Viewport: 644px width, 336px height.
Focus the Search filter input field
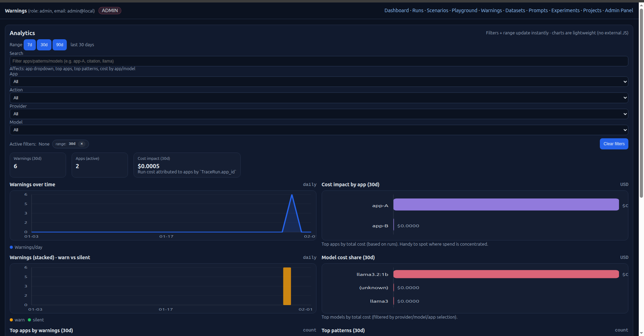319,61
